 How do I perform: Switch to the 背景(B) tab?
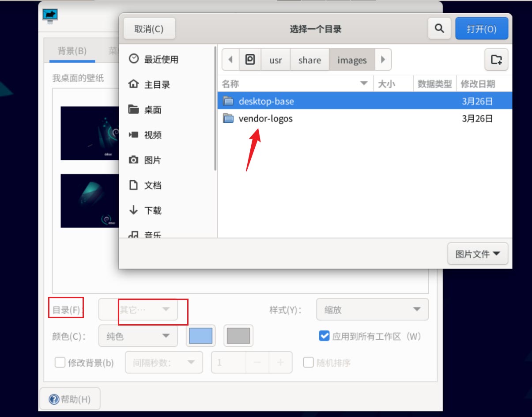click(x=72, y=51)
